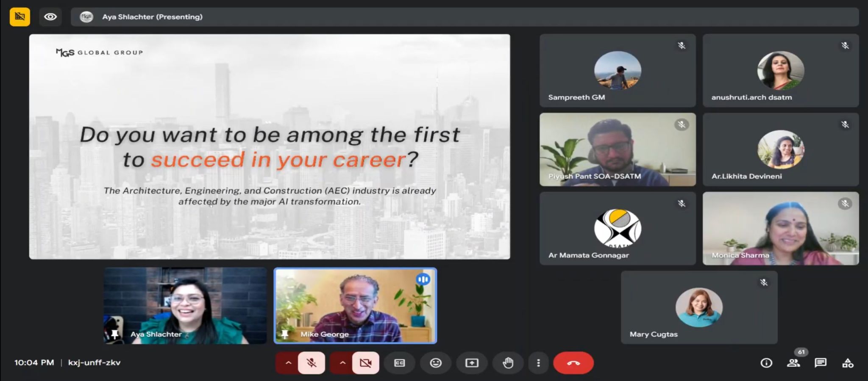Click the shared presentation slide

(270, 146)
